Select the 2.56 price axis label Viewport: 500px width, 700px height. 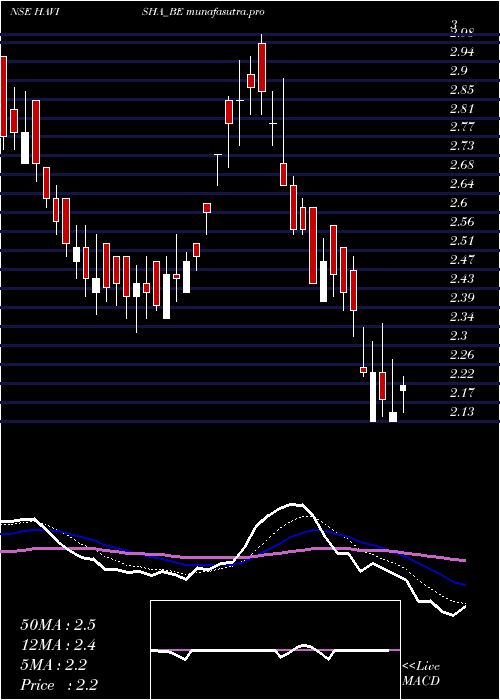click(x=462, y=222)
